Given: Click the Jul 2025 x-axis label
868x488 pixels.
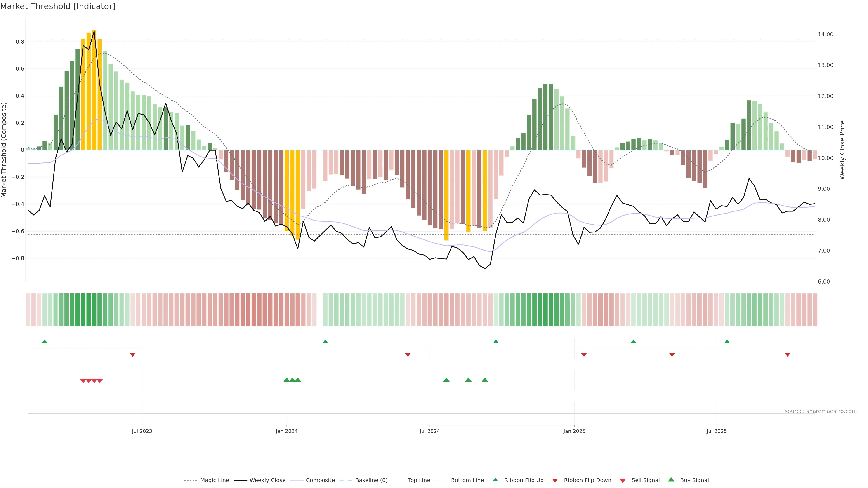Looking at the screenshot, I should (716, 431).
